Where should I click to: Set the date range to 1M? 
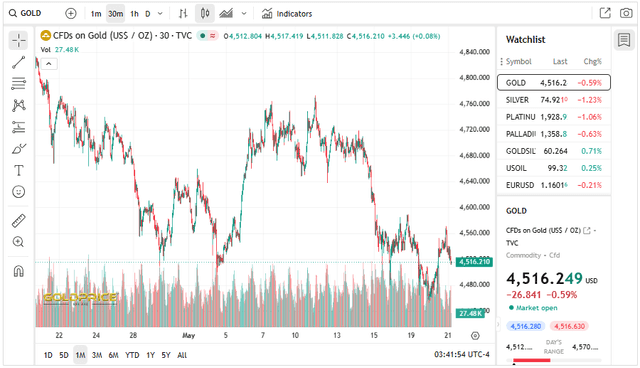80,355
